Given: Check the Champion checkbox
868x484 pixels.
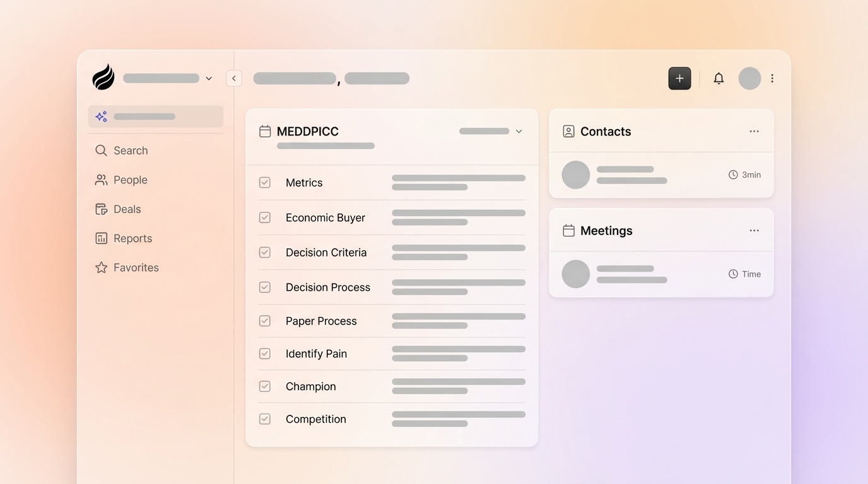Looking at the screenshot, I should [264, 386].
